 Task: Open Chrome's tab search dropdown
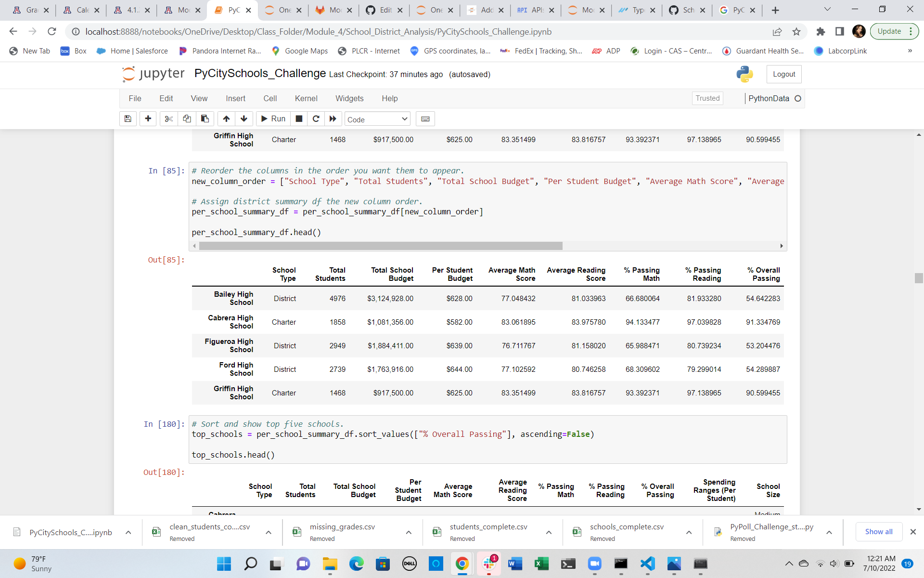(x=827, y=10)
